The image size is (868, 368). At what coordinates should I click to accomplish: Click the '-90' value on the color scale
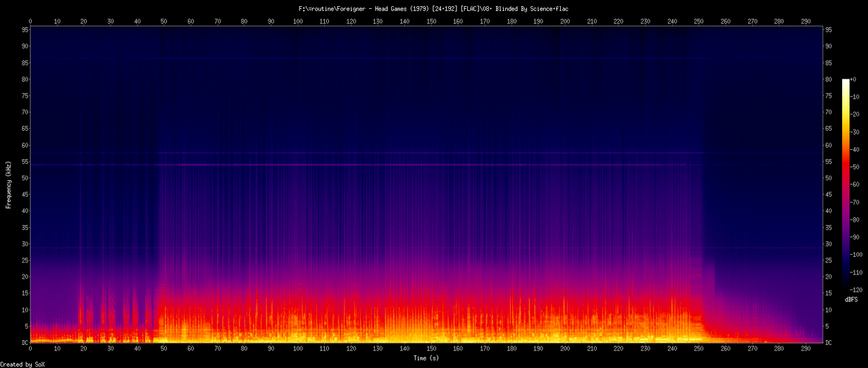[855, 237]
